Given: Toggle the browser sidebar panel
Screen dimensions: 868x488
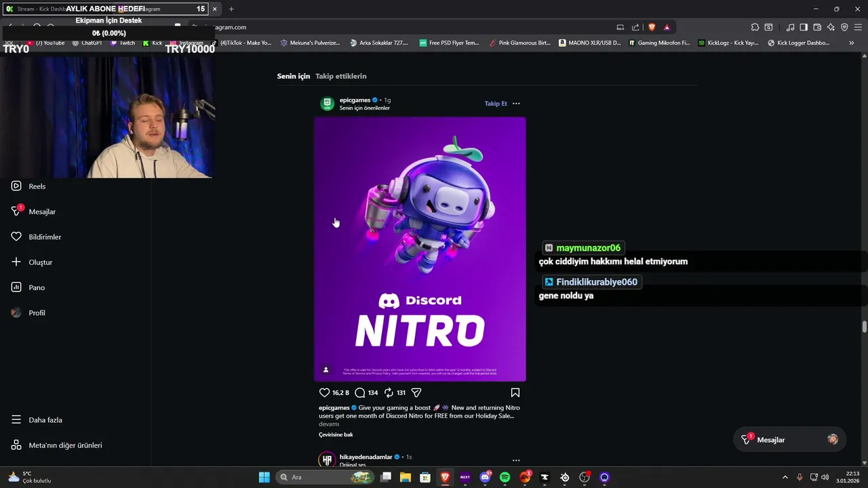Looking at the screenshot, I should click(804, 27).
